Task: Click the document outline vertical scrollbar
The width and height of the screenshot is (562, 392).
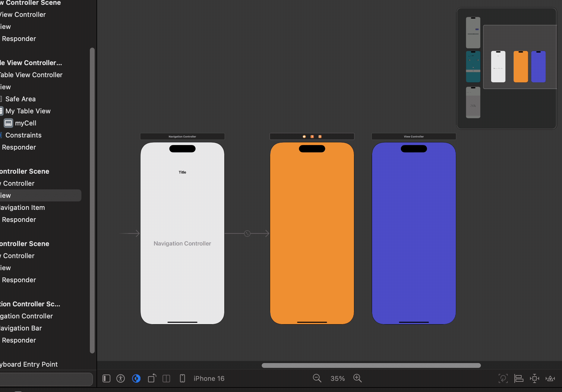Action: pos(92,201)
